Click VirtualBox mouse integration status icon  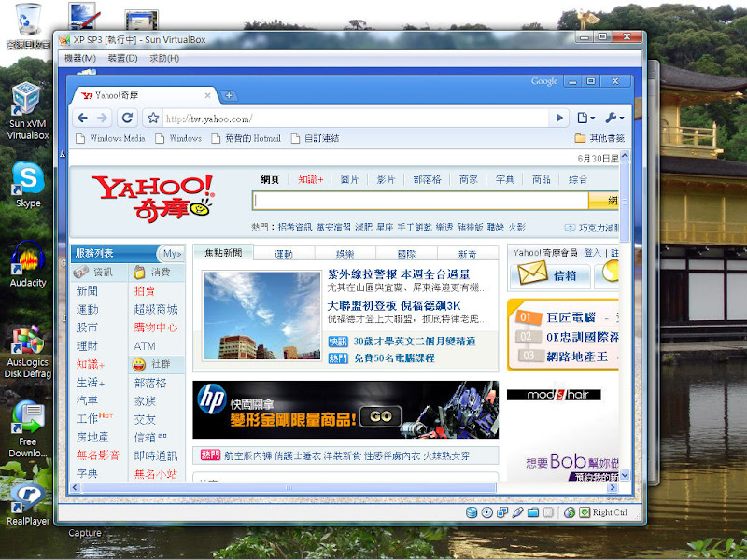click(x=570, y=512)
